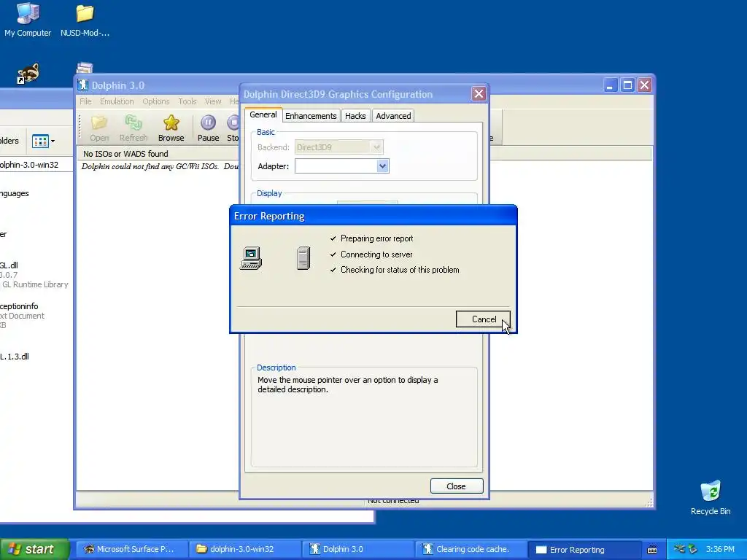Open the Recycle Bin icon
The image size is (747, 560).
711,497
